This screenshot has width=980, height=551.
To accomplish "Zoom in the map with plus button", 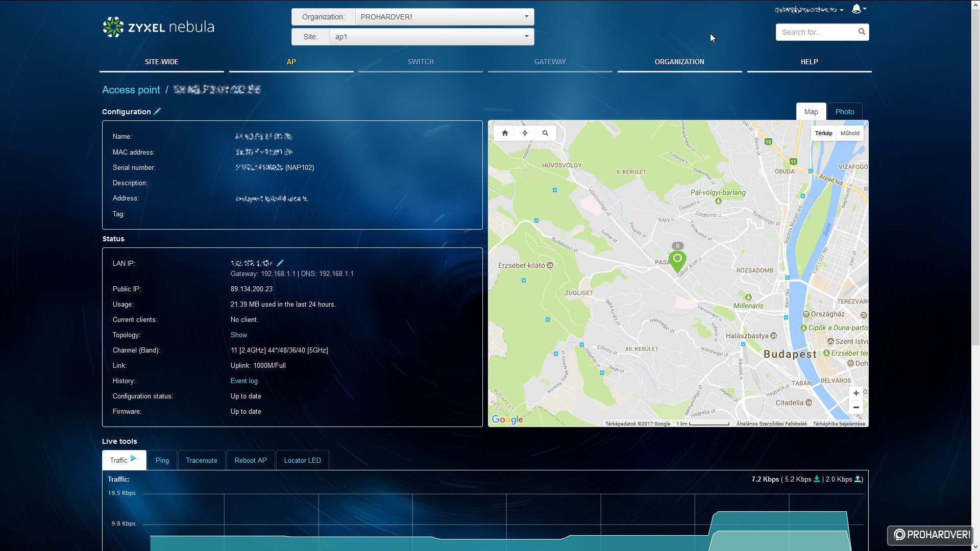I will (856, 393).
